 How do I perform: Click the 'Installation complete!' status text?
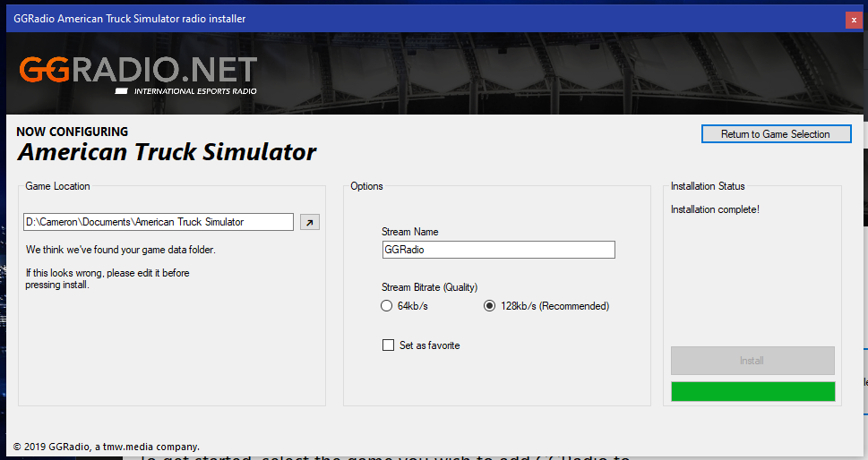715,209
